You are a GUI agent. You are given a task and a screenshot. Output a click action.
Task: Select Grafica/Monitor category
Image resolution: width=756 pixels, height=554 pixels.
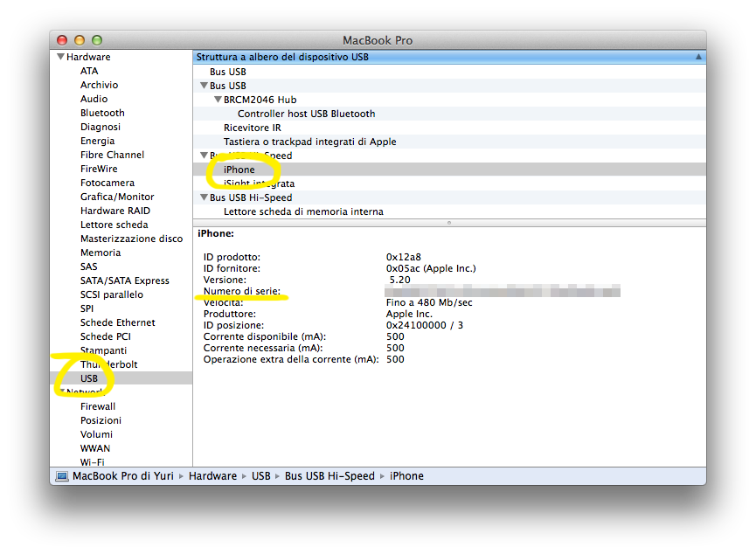(117, 197)
